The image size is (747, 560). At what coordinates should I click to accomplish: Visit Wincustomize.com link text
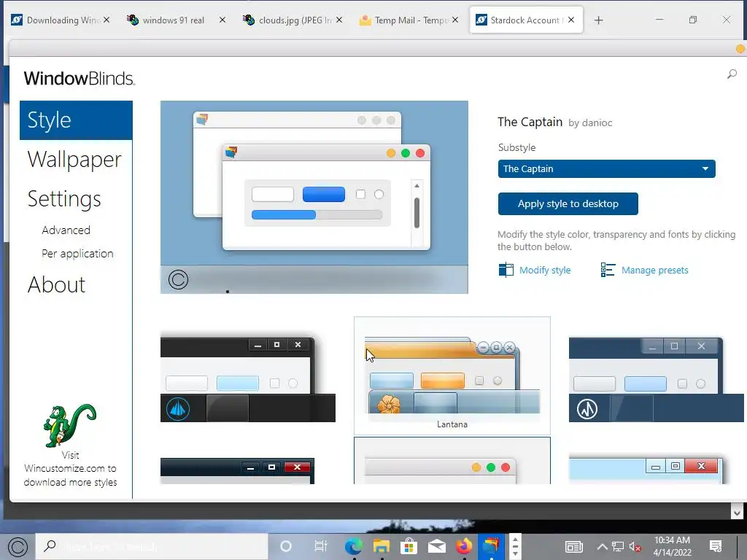tap(70, 469)
